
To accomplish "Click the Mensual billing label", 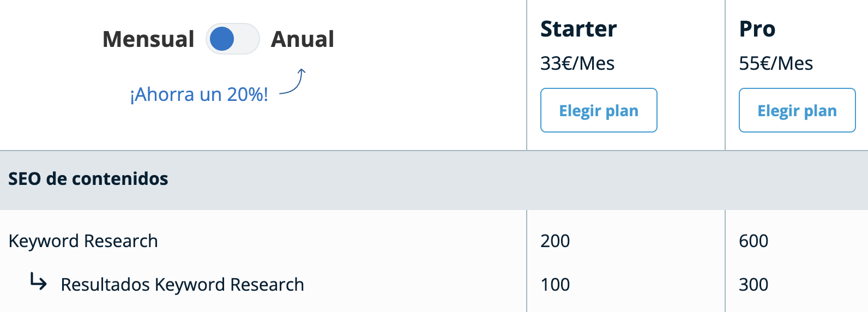I will [148, 39].
